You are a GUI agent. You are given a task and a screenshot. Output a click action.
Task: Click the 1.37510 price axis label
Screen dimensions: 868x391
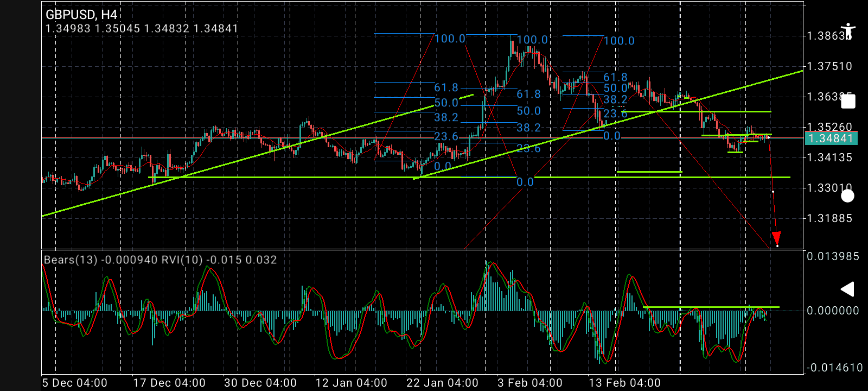(x=829, y=66)
